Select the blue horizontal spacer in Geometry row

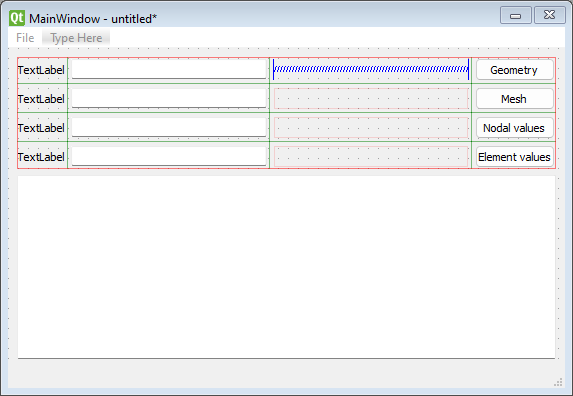pos(371,69)
